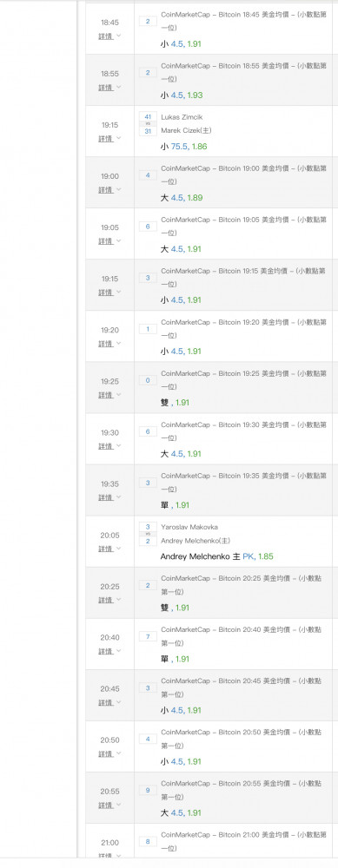This screenshot has height=868, width=338.
Task: Click the 小 75.5, 1.86 bet line
Action: [184, 147]
